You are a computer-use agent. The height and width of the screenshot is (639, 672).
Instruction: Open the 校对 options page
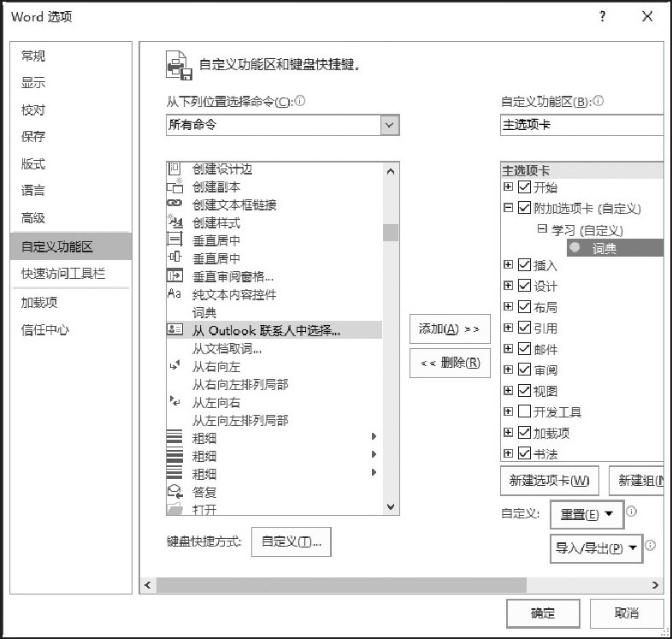(x=71, y=109)
